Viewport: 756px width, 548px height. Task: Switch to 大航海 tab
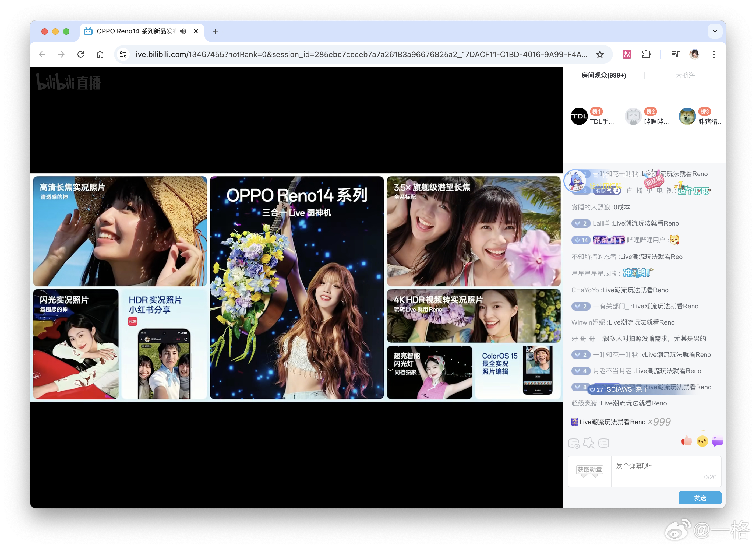685,75
